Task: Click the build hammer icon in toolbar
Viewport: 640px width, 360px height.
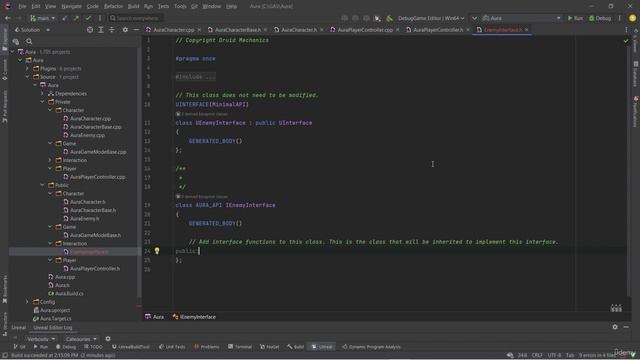Action: pos(389,18)
